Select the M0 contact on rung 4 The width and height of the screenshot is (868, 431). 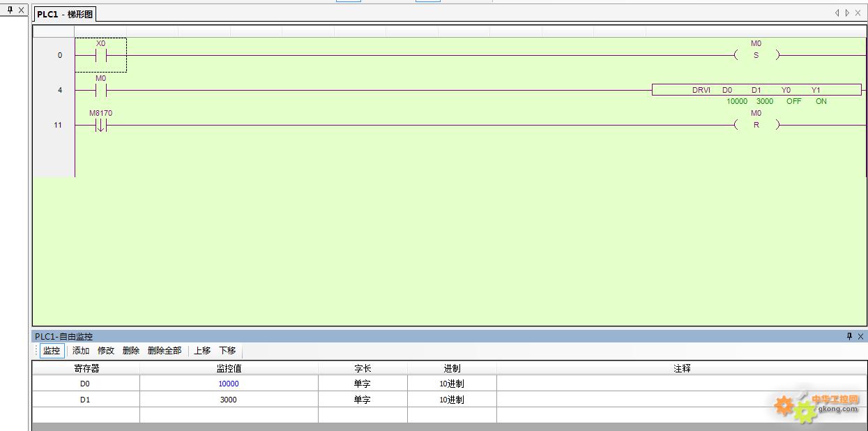coord(100,90)
